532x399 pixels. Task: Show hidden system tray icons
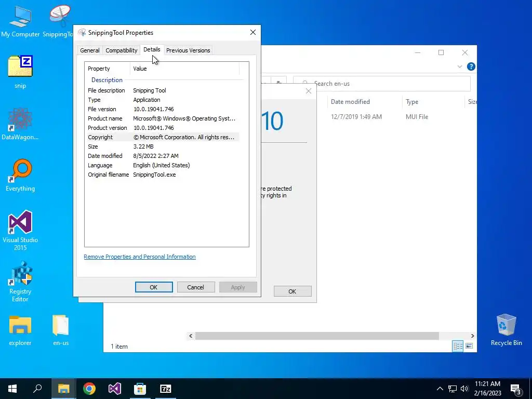[440, 389]
